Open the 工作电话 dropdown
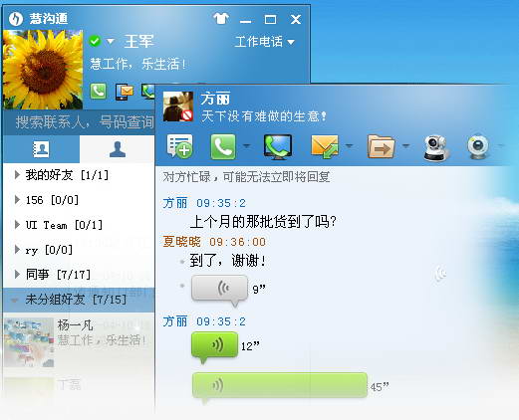The image size is (519, 420). point(264,42)
